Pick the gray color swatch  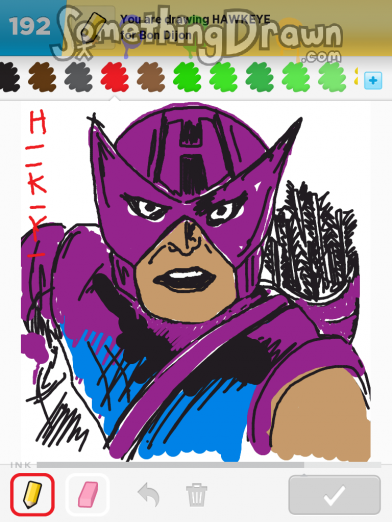[78, 78]
